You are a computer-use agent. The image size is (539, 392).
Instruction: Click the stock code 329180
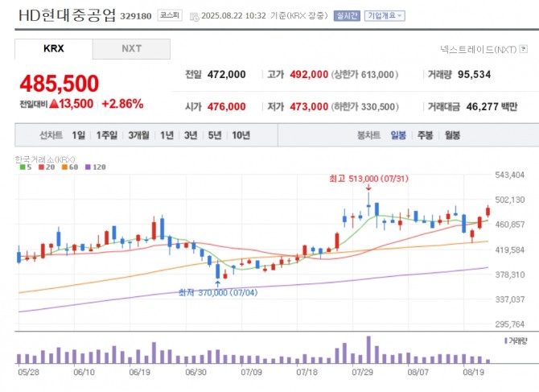pos(135,16)
